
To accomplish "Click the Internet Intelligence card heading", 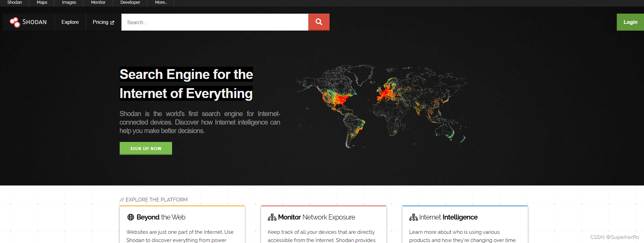I will click(448, 217).
